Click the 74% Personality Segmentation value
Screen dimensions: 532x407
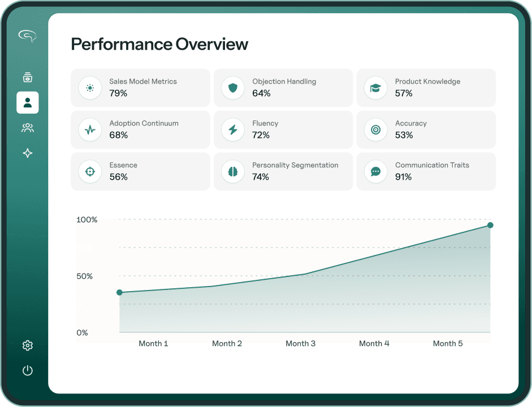pos(260,177)
